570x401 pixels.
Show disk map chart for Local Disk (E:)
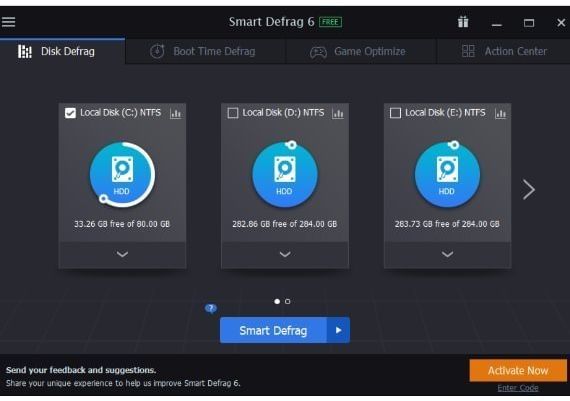point(500,114)
